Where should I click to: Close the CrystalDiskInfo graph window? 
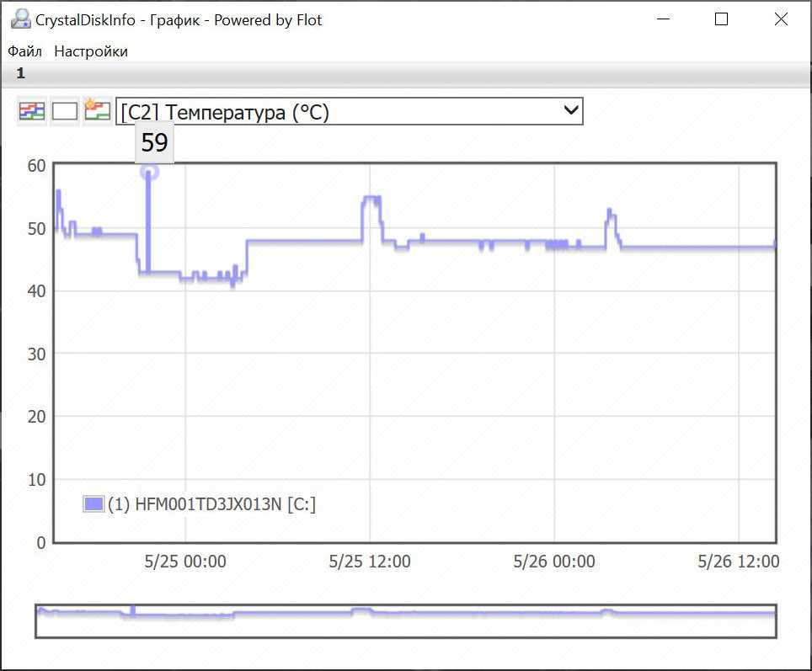pos(780,19)
